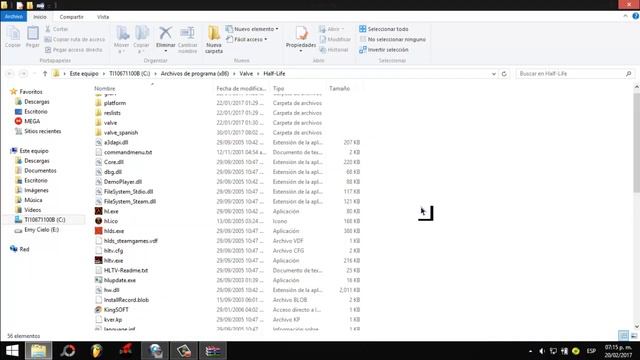Click the Pegar clipboard icon
The width and height of the screenshot is (640, 360).
[33, 37]
